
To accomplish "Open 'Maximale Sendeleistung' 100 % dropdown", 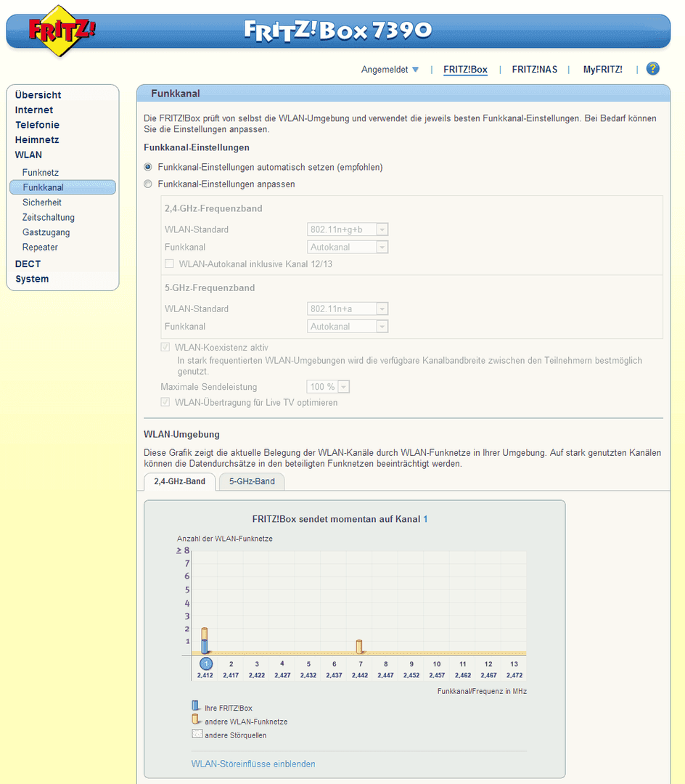I will coord(328,386).
